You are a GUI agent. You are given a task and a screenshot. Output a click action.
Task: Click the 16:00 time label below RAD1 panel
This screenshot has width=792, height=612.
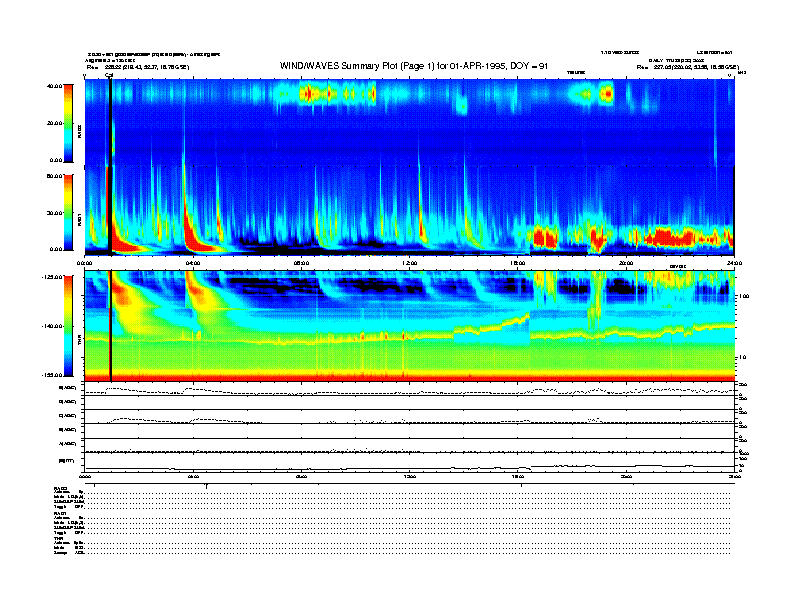pyautogui.click(x=518, y=263)
